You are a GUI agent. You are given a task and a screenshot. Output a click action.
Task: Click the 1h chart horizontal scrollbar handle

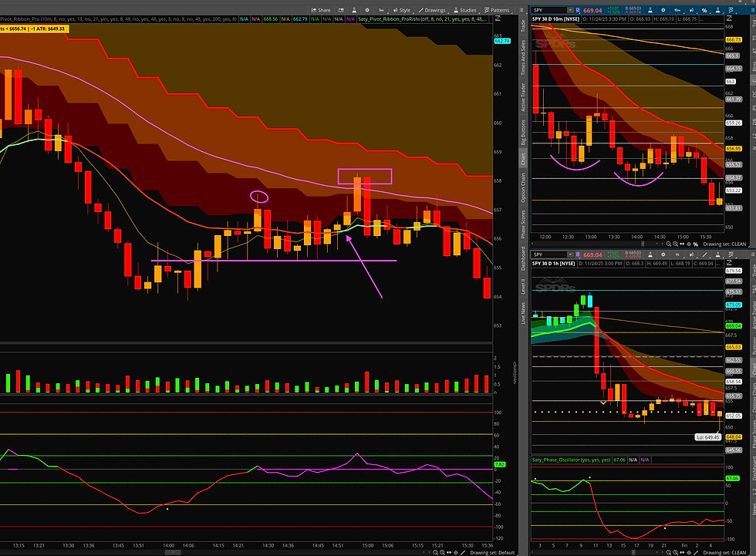633,553
